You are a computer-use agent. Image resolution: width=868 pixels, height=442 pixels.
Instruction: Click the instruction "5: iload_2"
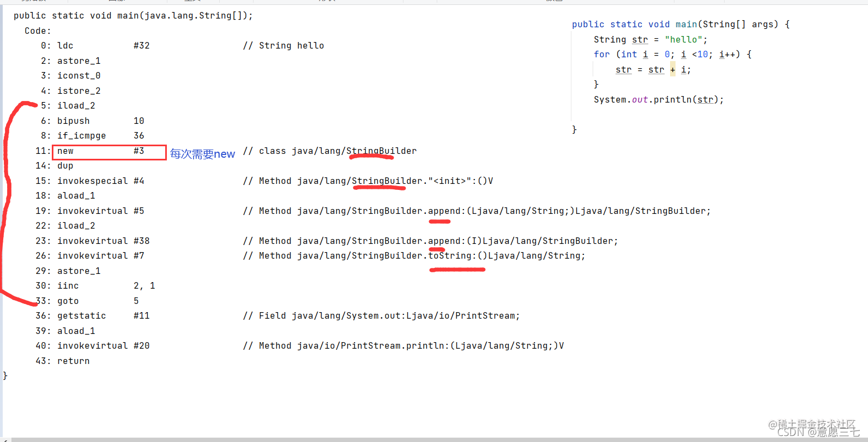68,106
